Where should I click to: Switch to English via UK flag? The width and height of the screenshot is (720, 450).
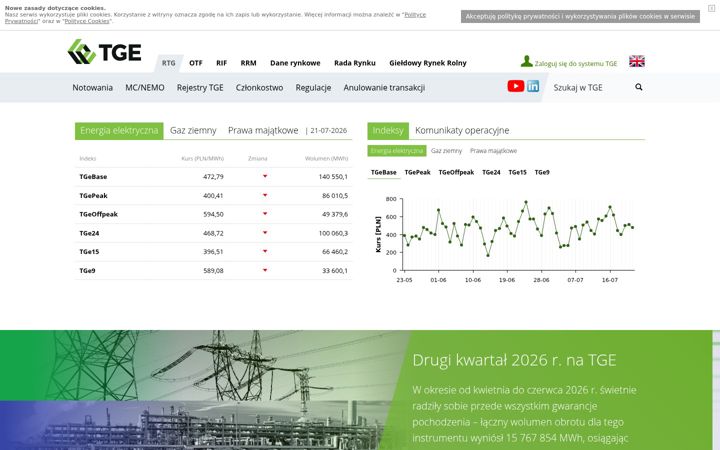637,61
